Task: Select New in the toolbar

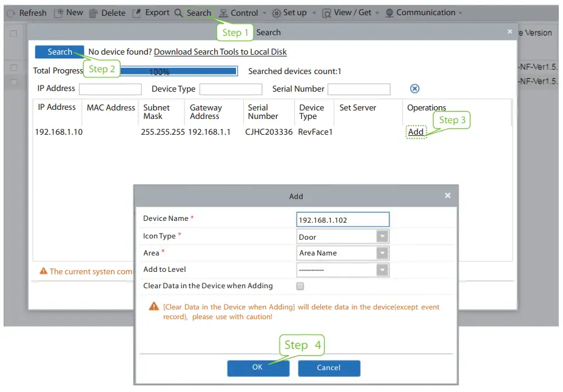Action: coord(75,13)
